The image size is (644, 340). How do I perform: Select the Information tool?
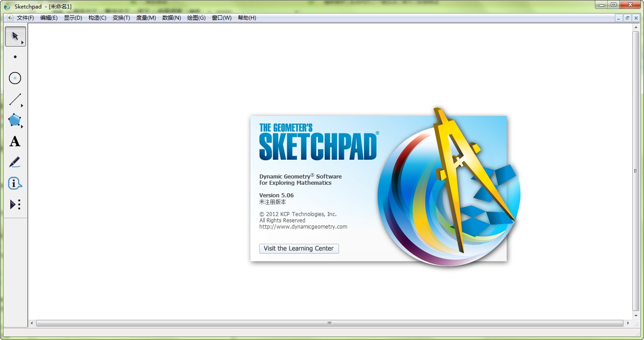click(x=15, y=183)
